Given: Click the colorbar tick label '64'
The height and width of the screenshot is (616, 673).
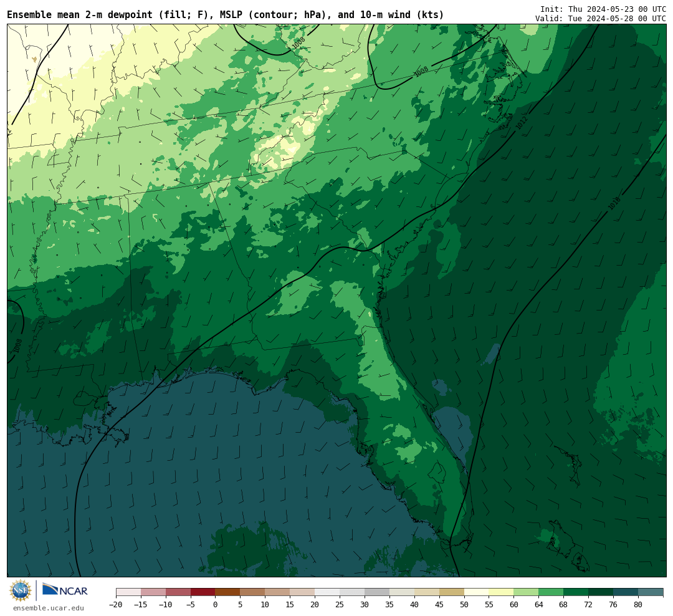Looking at the screenshot, I should (x=538, y=605).
